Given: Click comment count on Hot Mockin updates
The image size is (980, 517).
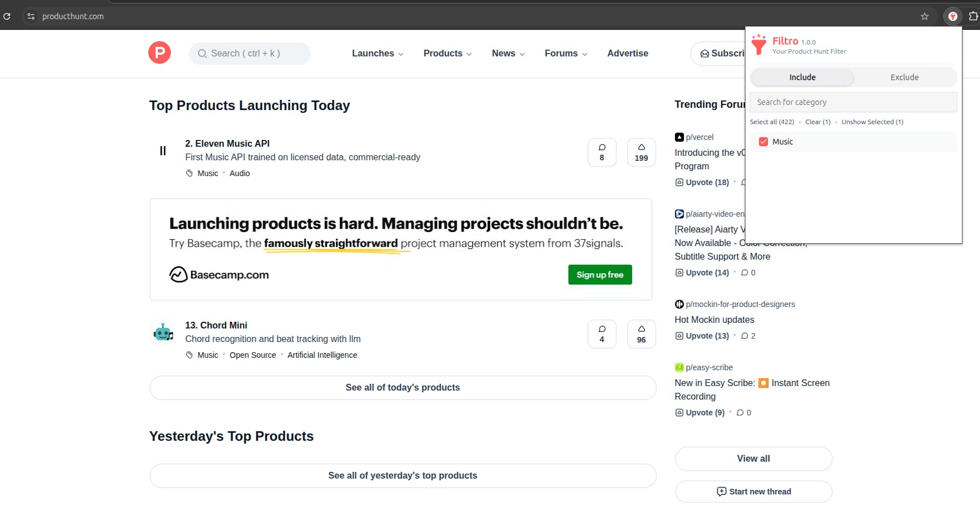Looking at the screenshot, I should tap(748, 336).
